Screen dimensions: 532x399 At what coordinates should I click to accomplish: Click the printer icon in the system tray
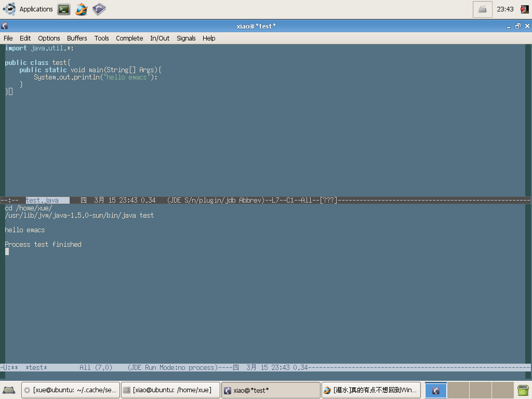482,9
